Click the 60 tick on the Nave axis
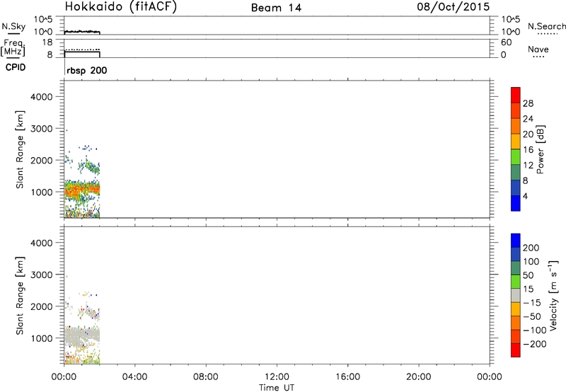Screen dimensions: 566x392 point(507,42)
